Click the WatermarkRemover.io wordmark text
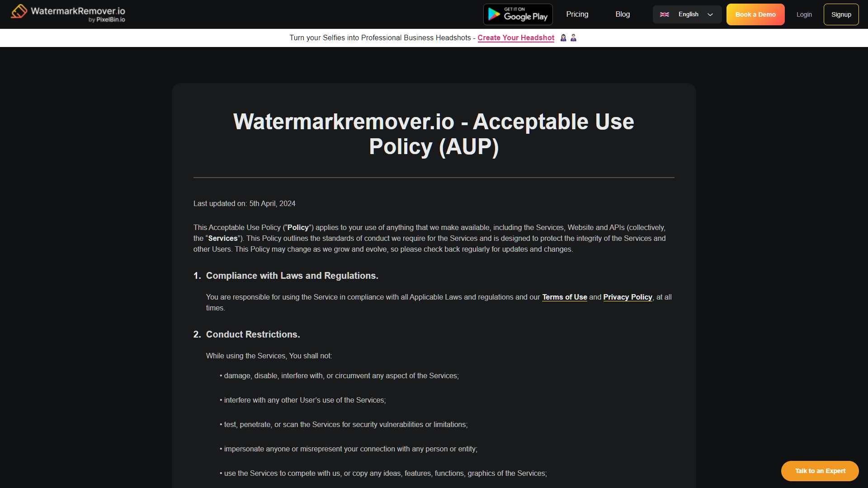This screenshot has height=488, width=868. pos(78,11)
